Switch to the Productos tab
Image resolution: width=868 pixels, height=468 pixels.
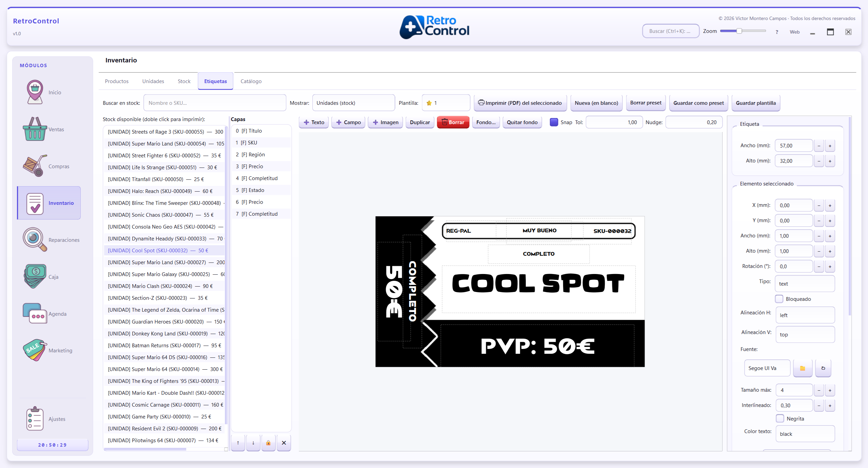[116, 81]
